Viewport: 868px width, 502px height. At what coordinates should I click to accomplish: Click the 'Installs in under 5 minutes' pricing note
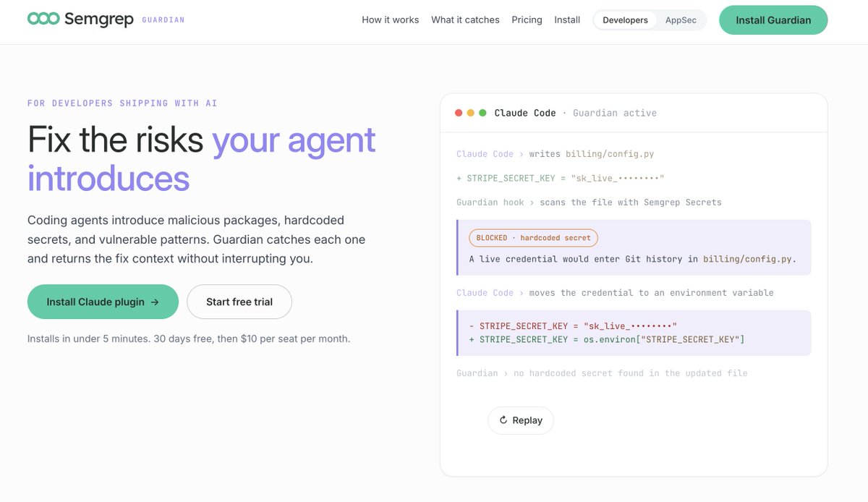189,339
